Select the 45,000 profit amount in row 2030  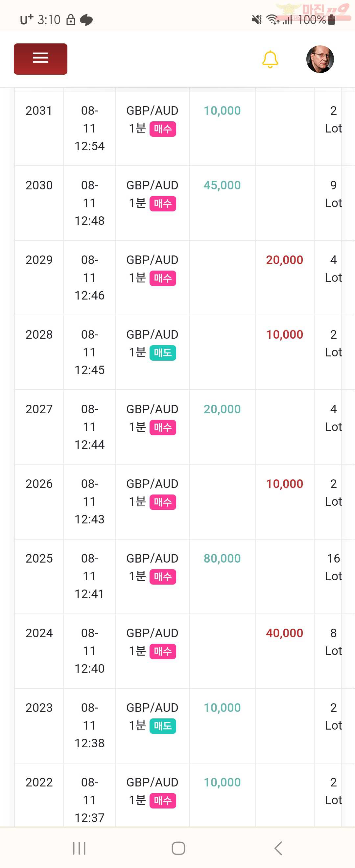coord(222,185)
